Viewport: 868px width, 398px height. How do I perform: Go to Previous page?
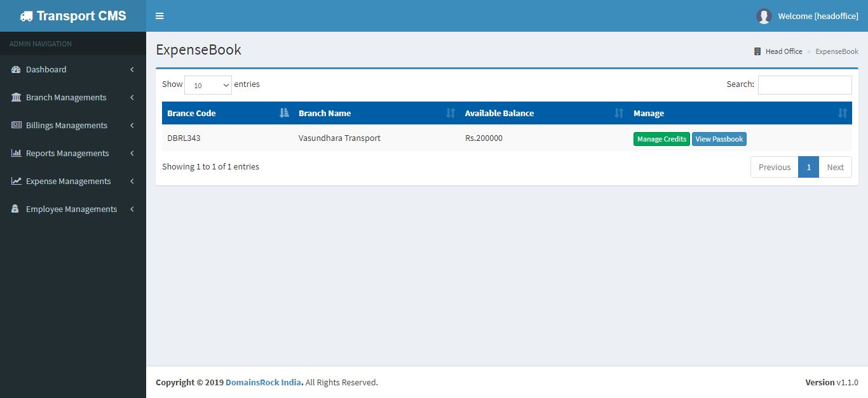coord(775,167)
